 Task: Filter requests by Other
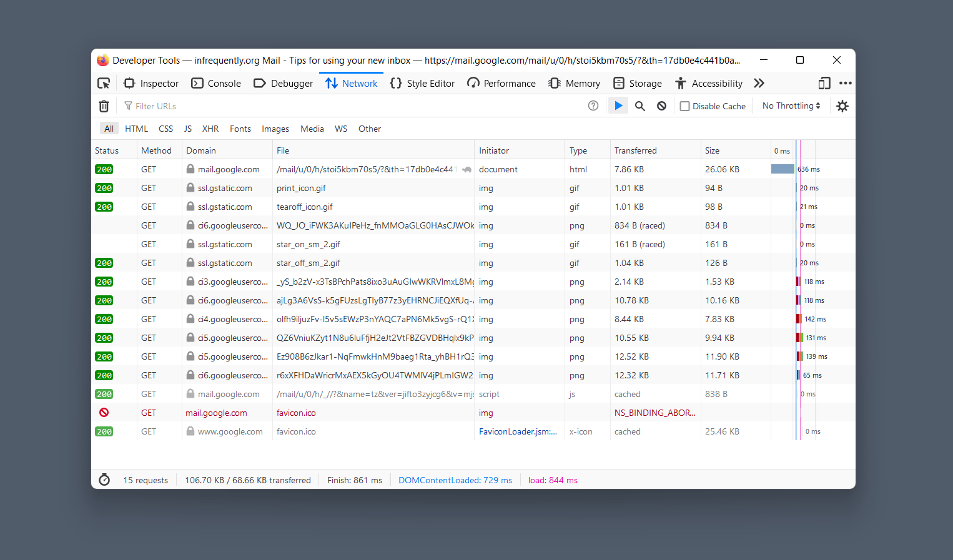coord(370,129)
